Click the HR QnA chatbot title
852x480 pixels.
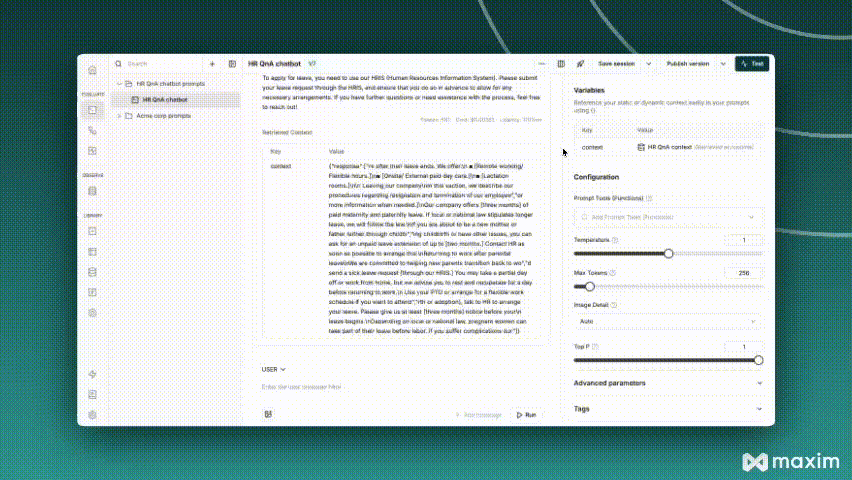click(274, 64)
